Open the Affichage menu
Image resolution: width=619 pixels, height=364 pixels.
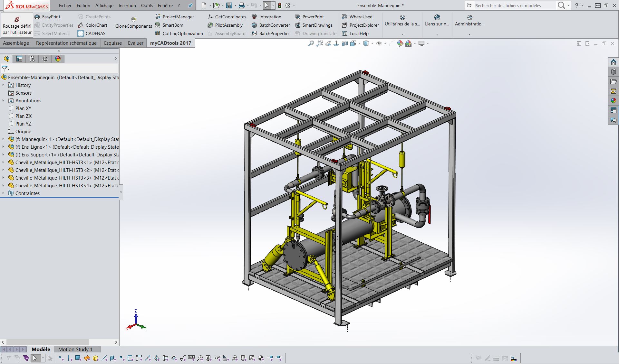point(104,5)
